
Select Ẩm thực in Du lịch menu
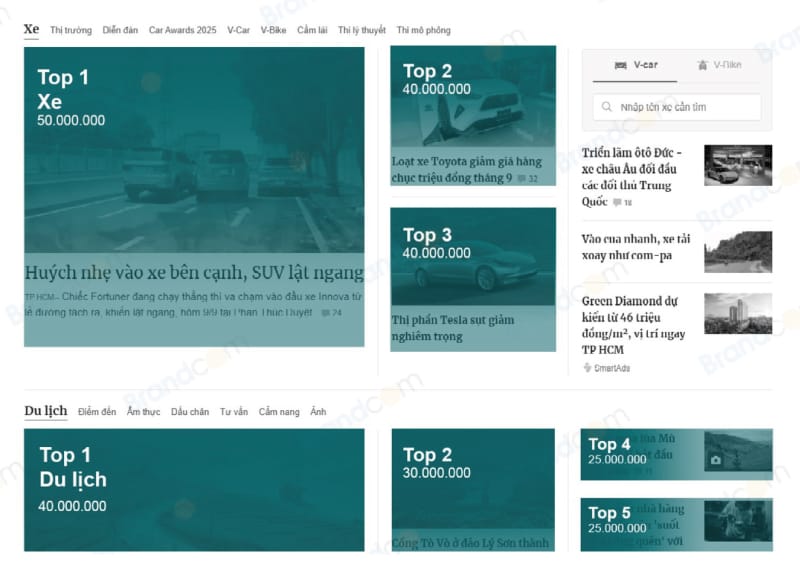[x=143, y=412]
